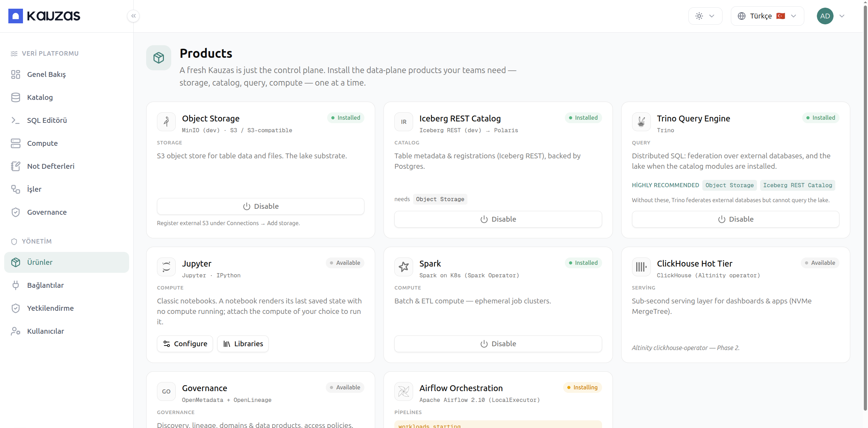The width and height of the screenshot is (868, 428).
Task: Click the Products page heading
Action: click(206, 54)
